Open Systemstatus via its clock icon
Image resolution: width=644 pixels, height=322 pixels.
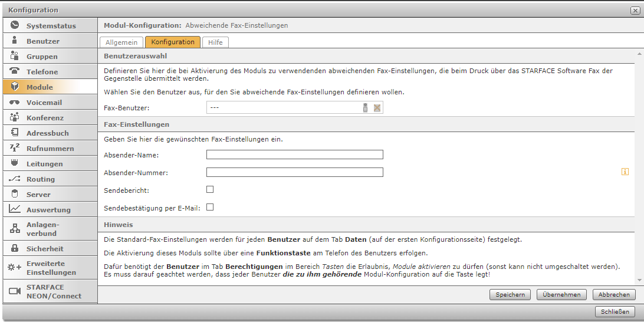pyautogui.click(x=15, y=25)
